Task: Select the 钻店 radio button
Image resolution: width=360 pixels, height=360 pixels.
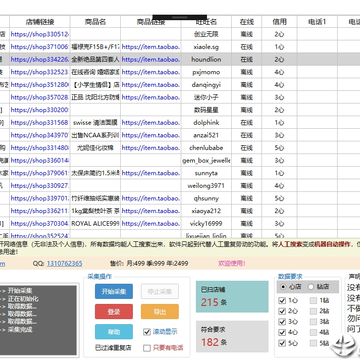Action: click(x=311, y=287)
